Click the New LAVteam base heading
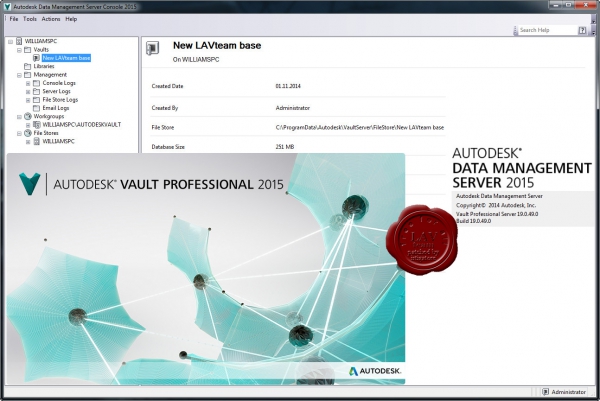 click(x=217, y=46)
